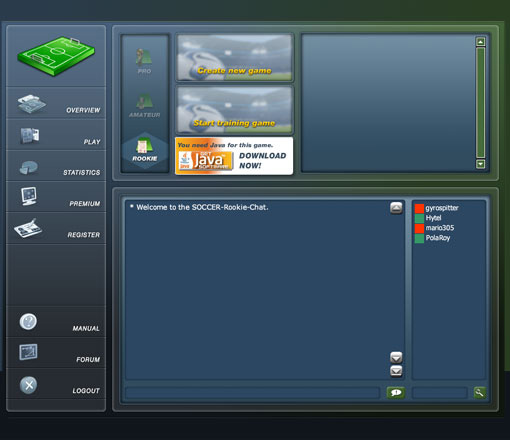Select the Rookie league tab
Screen dimensions: 510x440
point(145,150)
